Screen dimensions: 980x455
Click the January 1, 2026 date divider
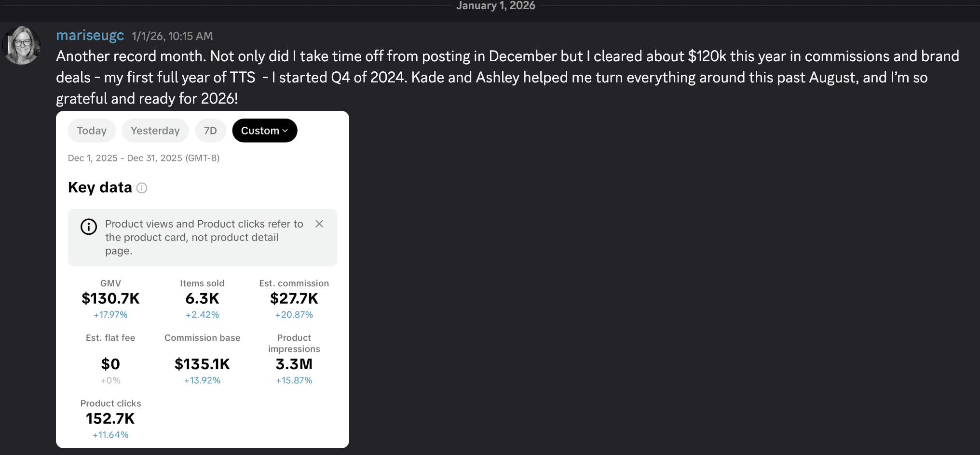[496, 6]
